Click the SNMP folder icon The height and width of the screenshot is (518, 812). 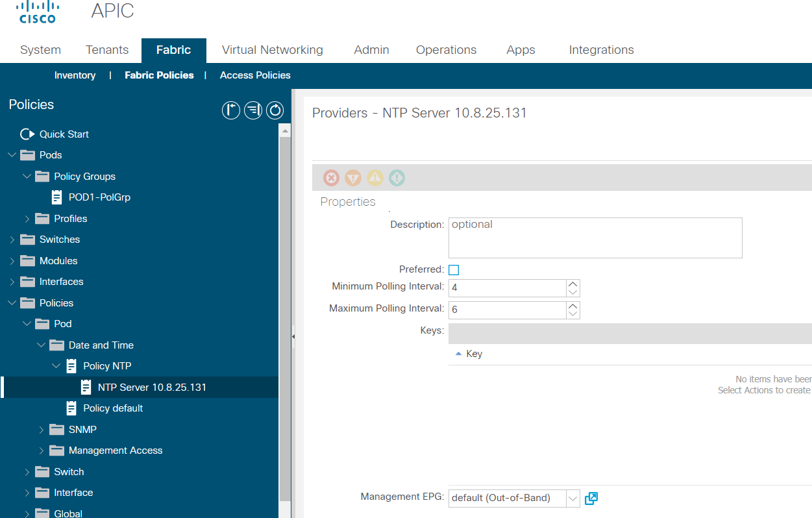[x=57, y=430]
